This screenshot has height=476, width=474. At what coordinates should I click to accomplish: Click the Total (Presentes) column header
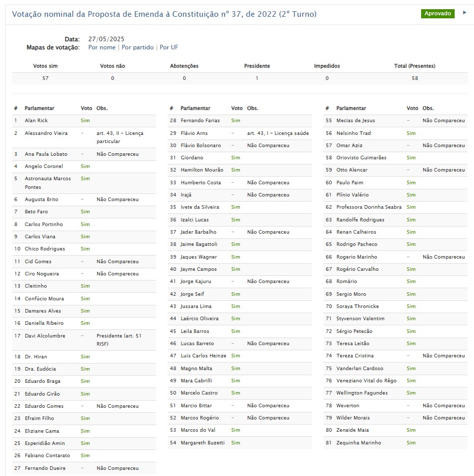click(x=414, y=66)
